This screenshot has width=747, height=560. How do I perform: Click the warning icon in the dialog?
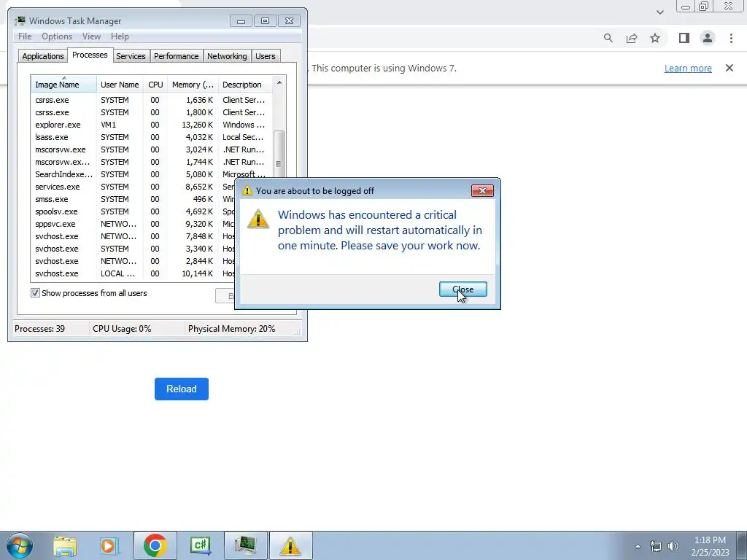tap(258, 219)
